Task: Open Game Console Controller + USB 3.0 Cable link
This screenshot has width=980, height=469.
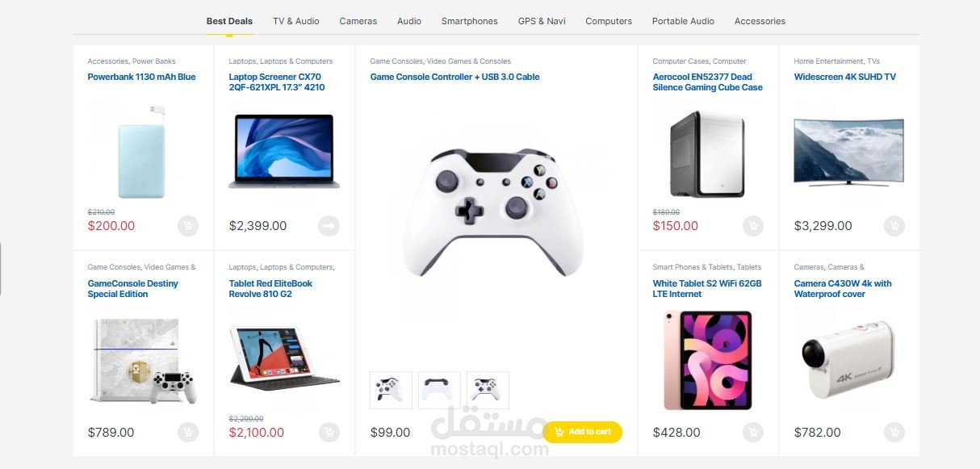Action: [x=454, y=77]
